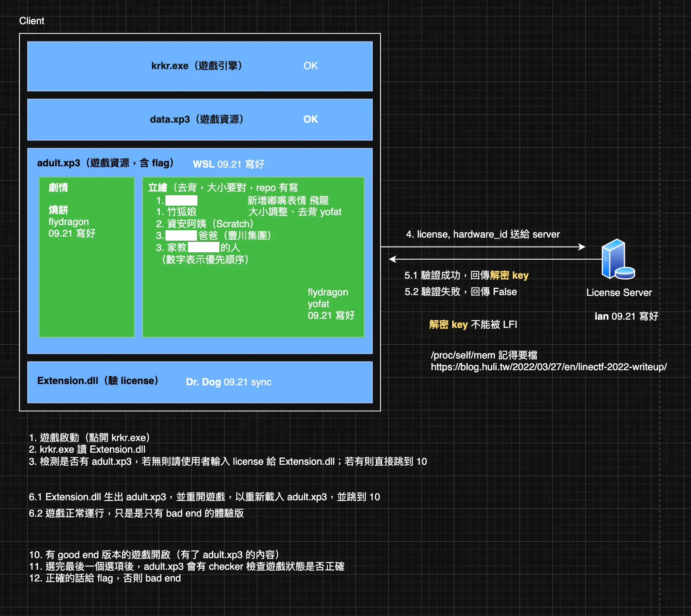The height and width of the screenshot is (616, 691).
Task: Select the OK text in data.xp3 block
Action: point(311,119)
